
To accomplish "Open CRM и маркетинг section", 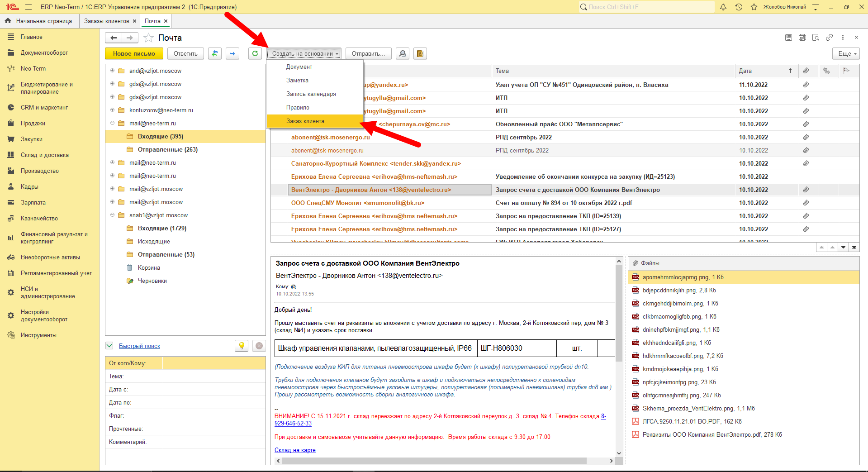I will click(x=44, y=107).
